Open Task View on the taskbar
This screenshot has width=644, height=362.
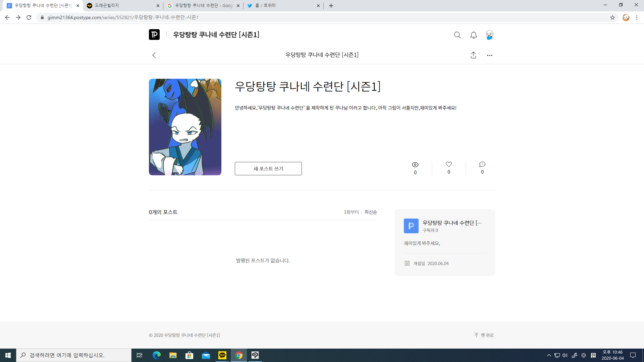140,355
